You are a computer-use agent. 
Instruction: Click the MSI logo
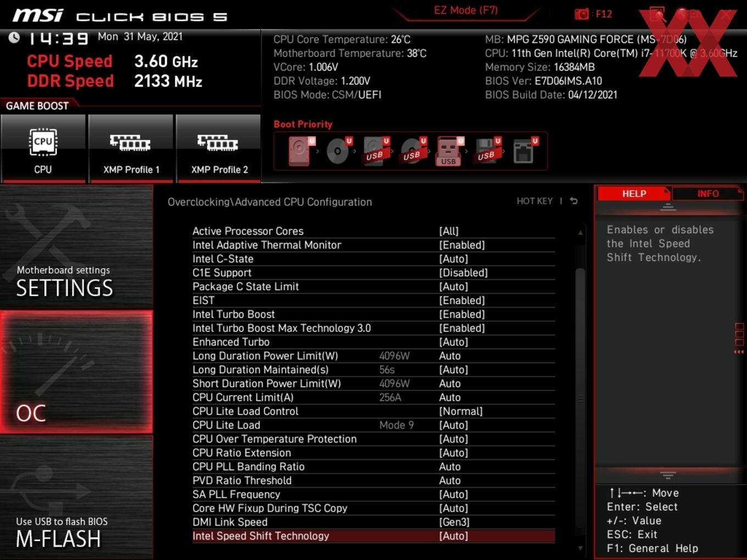[38, 15]
